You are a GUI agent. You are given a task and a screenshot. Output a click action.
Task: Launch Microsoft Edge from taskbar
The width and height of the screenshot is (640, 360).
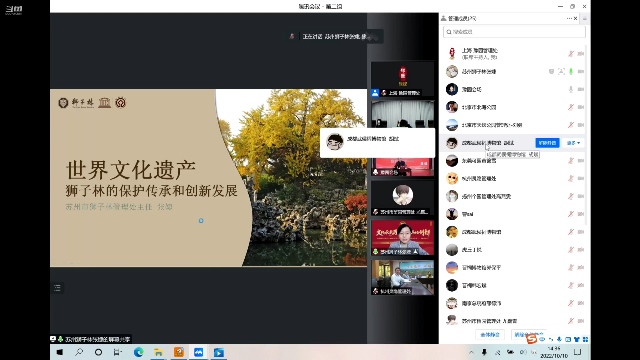(x=138, y=352)
